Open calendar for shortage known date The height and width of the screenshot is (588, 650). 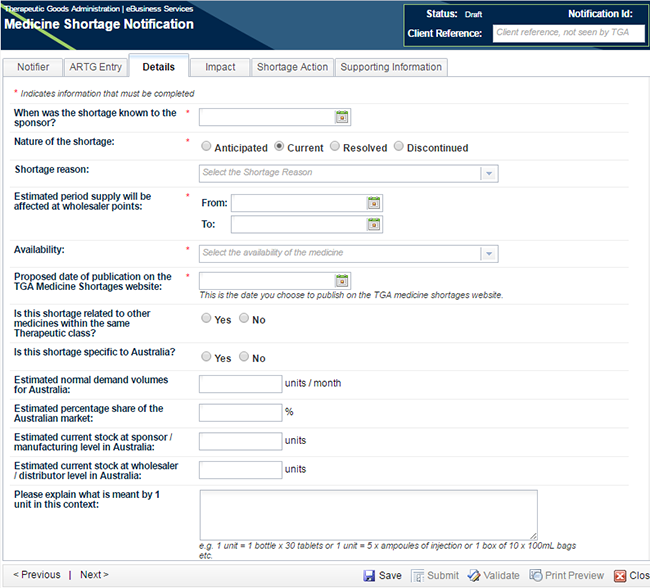point(341,117)
